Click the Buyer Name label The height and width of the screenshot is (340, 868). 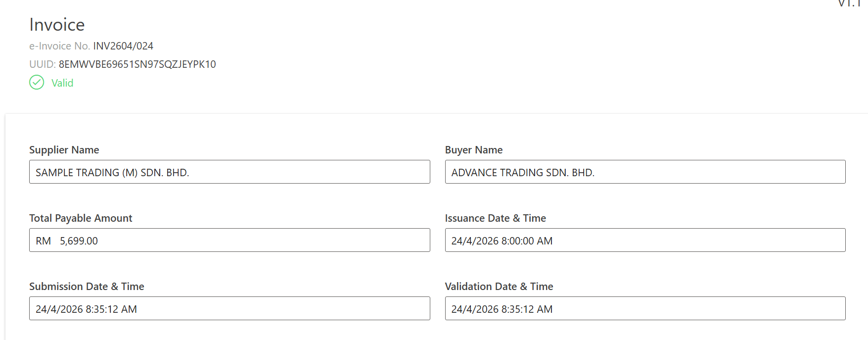[474, 150]
